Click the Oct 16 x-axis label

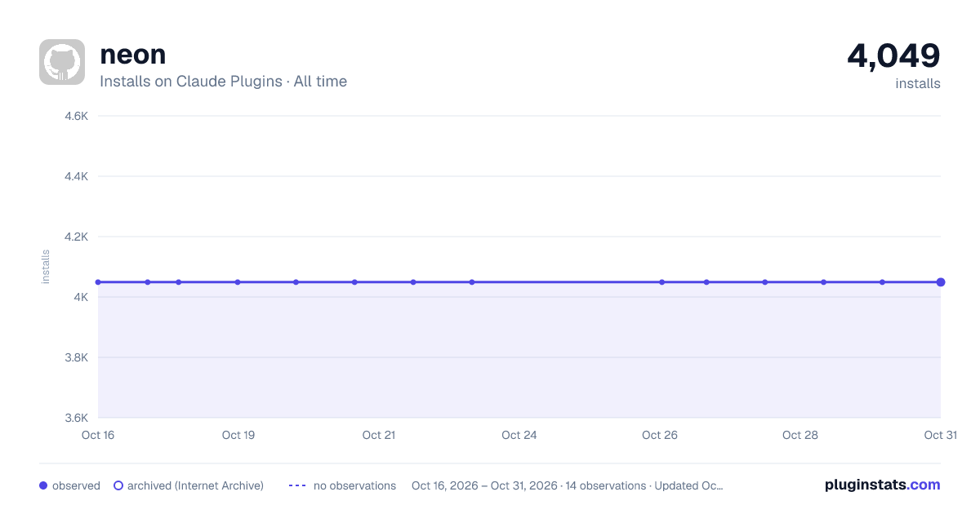[98, 435]
